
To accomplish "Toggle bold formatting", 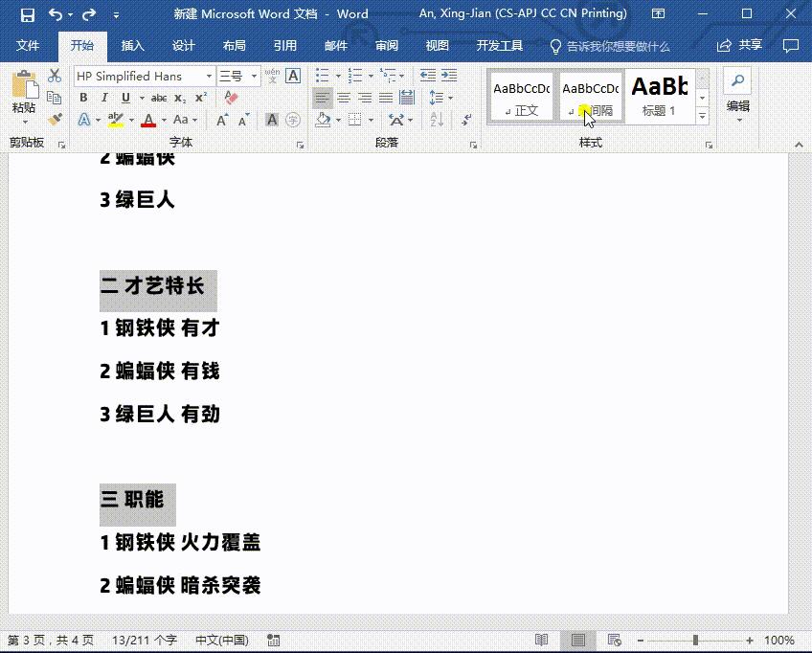I will pos(84,98).
